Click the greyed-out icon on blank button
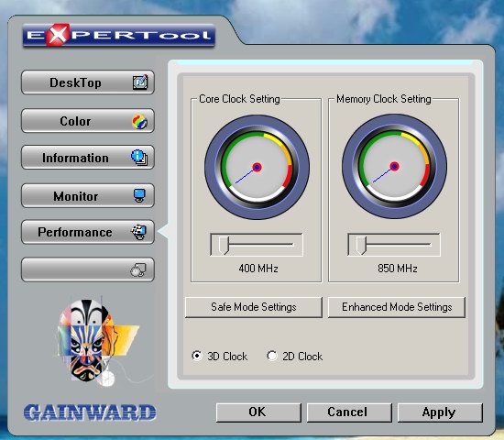Screen dimensions: 504x440 click(x=138, y=269)
